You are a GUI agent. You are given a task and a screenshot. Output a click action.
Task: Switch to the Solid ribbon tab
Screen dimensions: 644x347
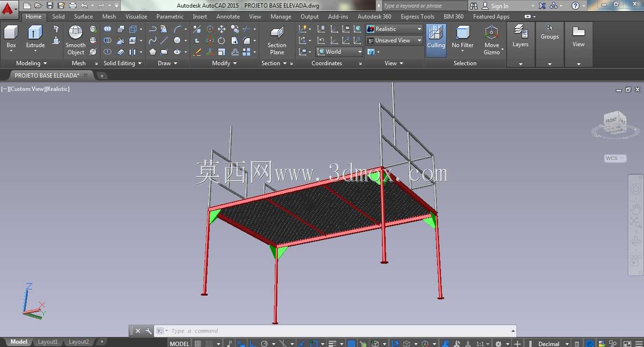pyautogui.click(x=59, y=17)
